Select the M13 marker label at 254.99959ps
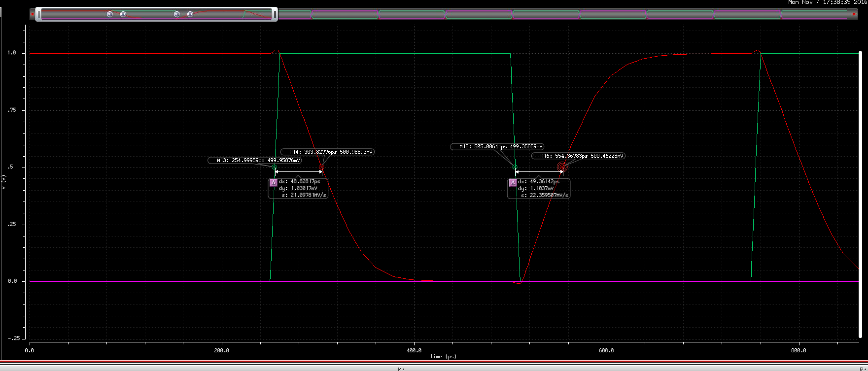Viewport: 868px width, 371px height. pos(255,161)
